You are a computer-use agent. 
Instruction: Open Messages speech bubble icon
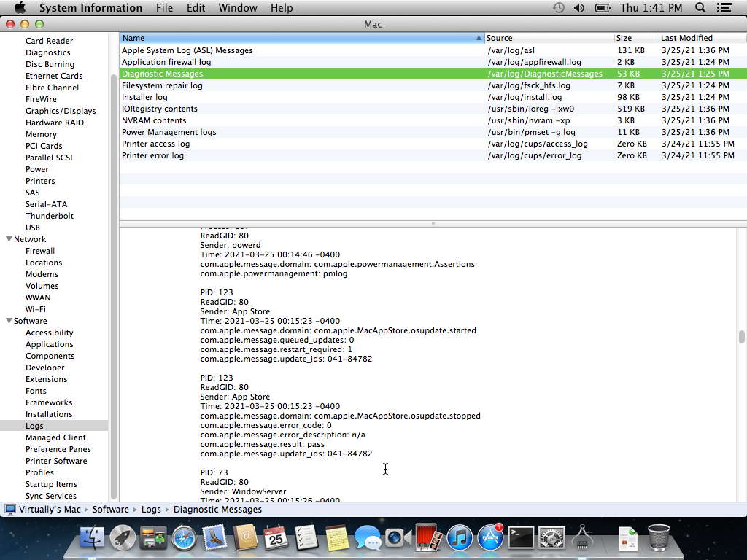pyautogui.click(x=368, y=537)
